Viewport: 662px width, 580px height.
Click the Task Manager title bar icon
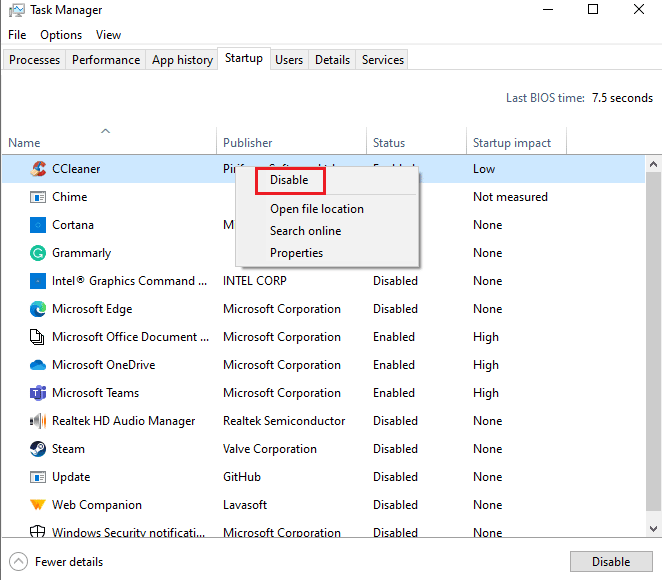coord(16,10)
